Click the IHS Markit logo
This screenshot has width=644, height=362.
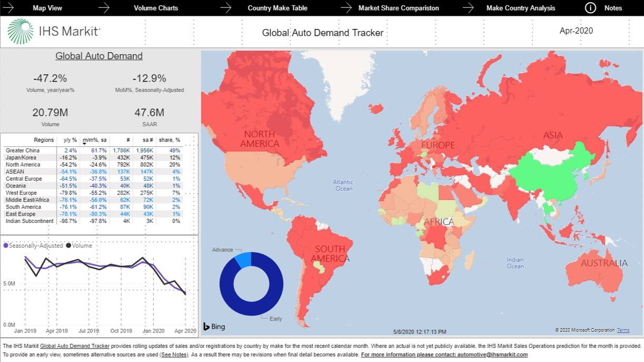coord(53,31)
